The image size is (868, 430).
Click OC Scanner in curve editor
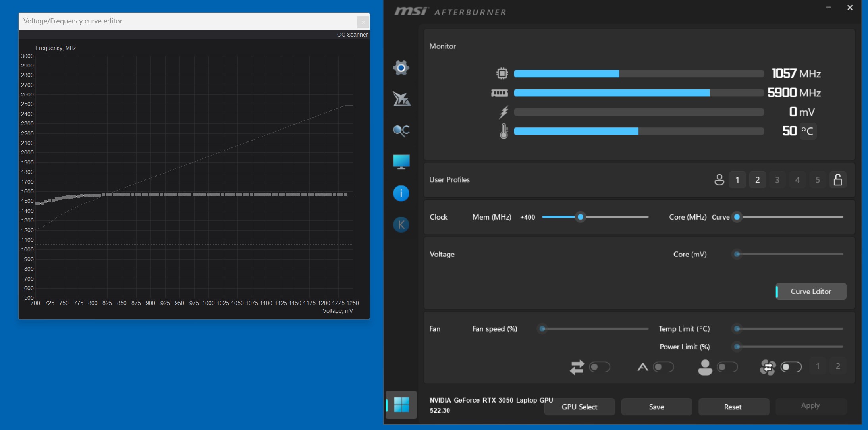(352, 35)
